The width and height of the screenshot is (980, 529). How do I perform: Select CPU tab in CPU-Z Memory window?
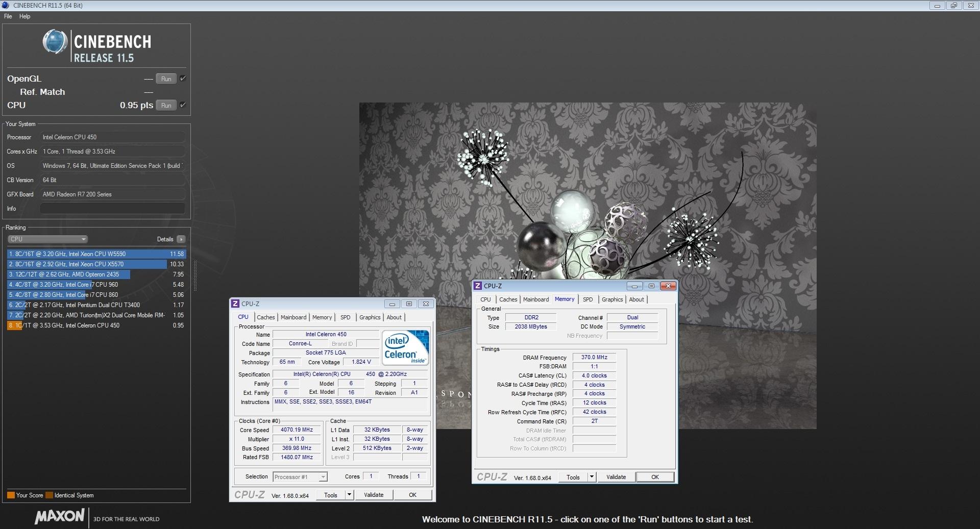(486, 299)
